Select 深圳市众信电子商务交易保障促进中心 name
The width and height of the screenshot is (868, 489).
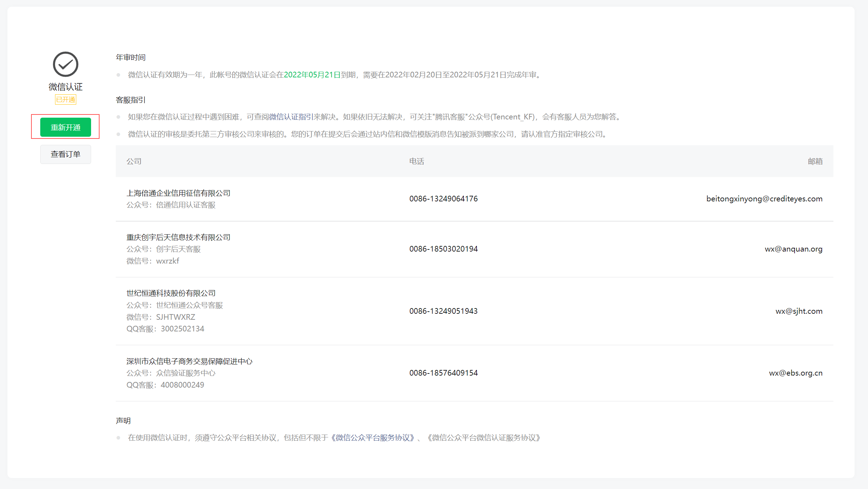pyautogui.click(x=190, y=361)
